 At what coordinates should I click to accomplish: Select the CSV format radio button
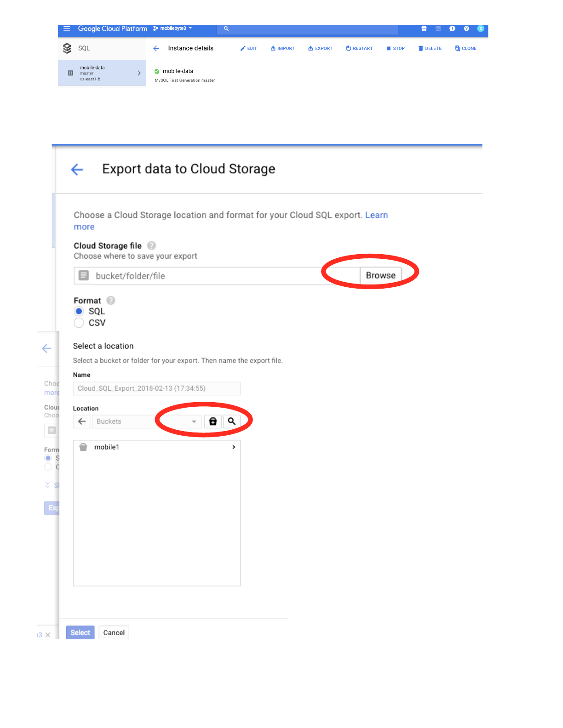tap(79, 323)
